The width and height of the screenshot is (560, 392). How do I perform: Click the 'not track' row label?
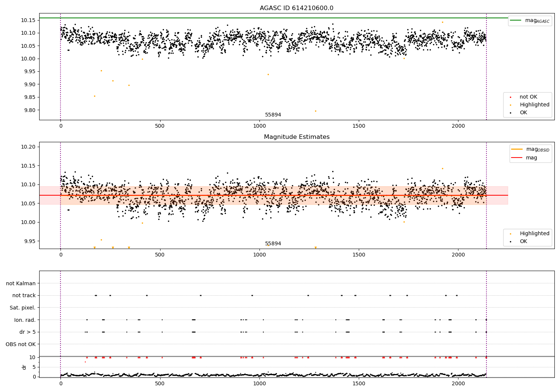(24, 296)
